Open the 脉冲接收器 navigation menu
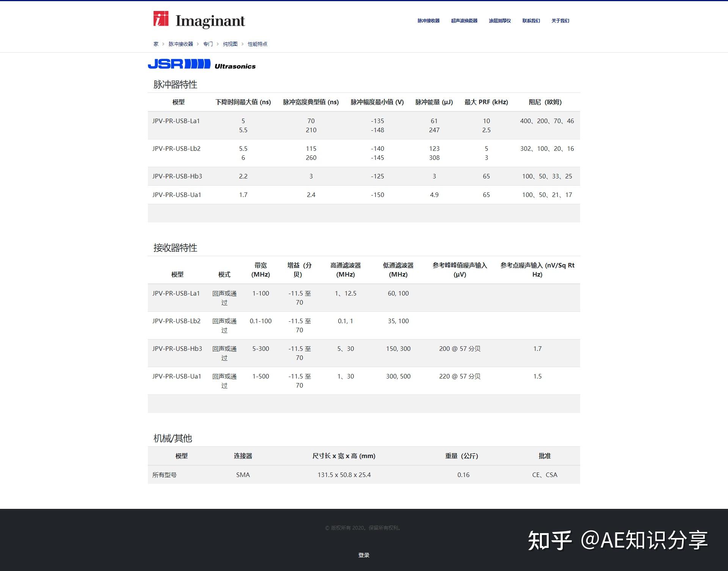This screenshot has height=571, width=728. 428,21
